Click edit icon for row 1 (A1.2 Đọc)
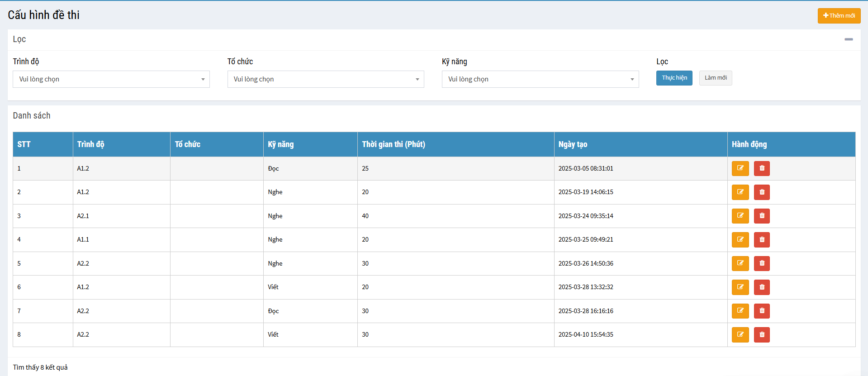 [740, 168]
